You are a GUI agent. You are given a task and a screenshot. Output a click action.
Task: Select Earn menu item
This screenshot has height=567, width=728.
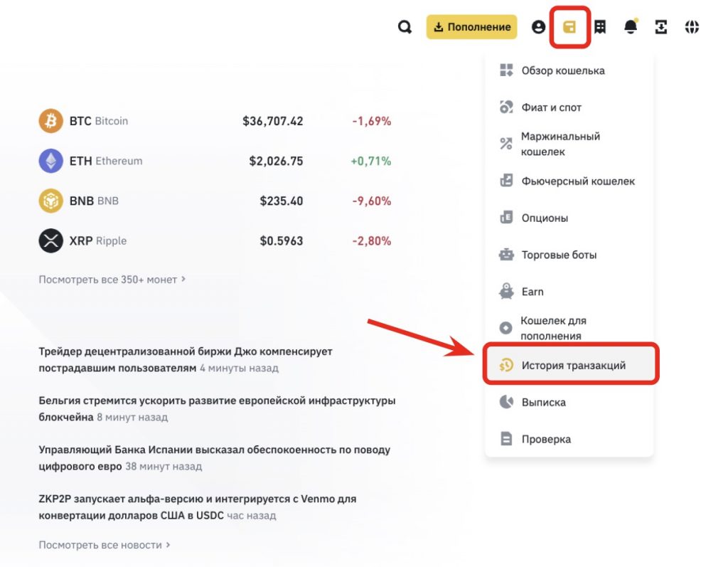tap(569, 292)
